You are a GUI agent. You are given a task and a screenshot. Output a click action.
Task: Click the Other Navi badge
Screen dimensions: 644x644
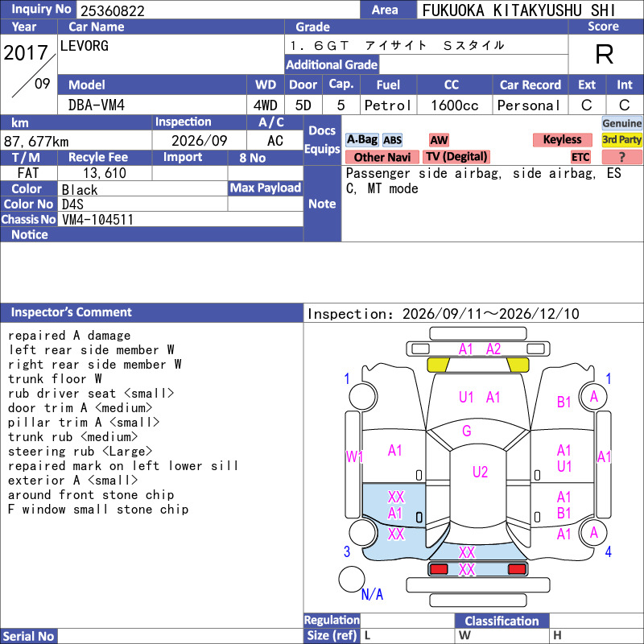click(x=382, y=157)
